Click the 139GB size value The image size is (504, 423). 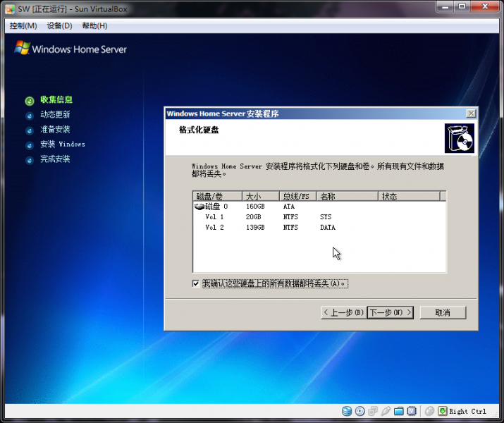pos(255,228)
